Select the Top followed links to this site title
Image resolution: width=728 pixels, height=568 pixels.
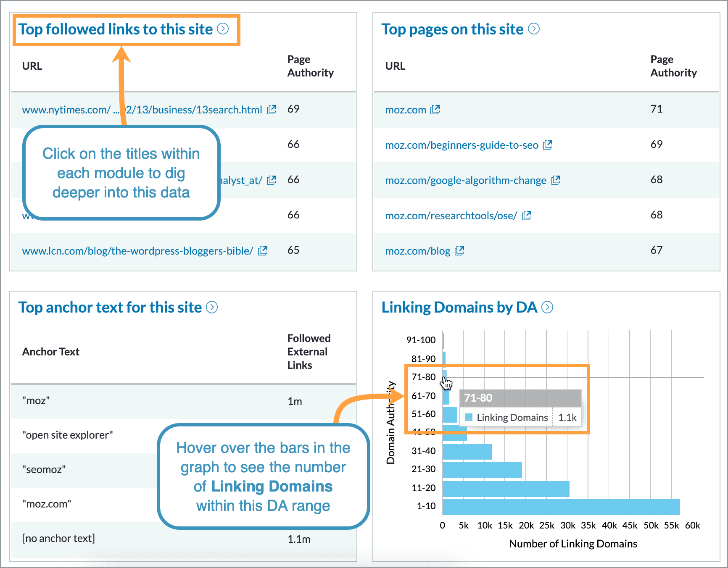click(116, 29)
